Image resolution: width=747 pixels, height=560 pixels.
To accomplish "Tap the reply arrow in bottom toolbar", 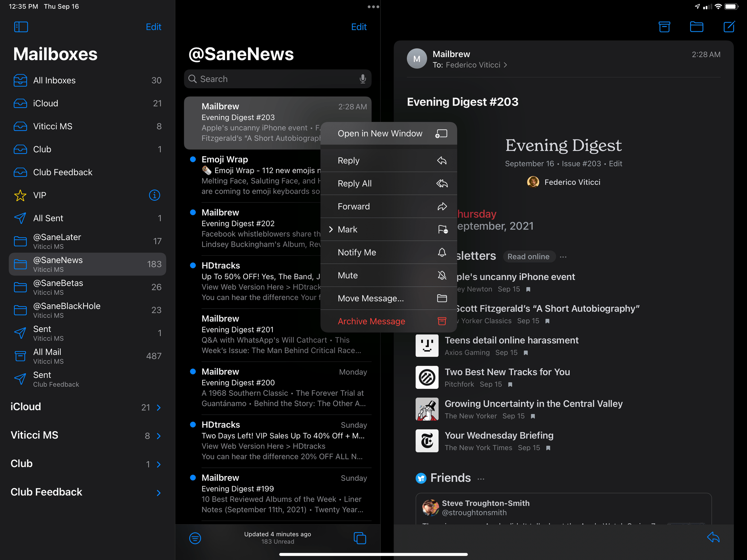I will click(713, 537).
